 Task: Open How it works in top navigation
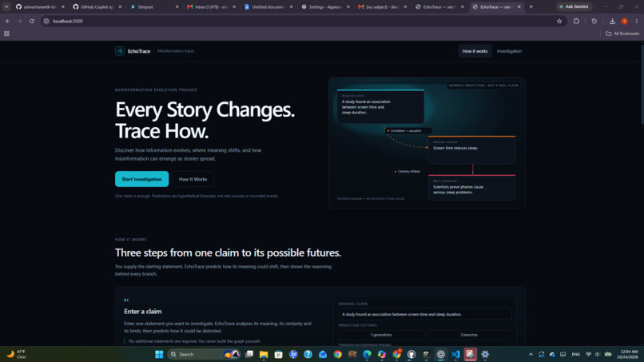tap(475, 51)
